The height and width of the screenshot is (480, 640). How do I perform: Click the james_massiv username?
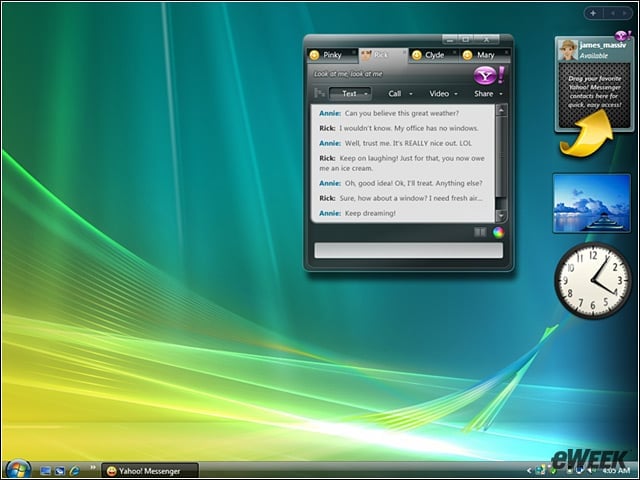(602, 45)
